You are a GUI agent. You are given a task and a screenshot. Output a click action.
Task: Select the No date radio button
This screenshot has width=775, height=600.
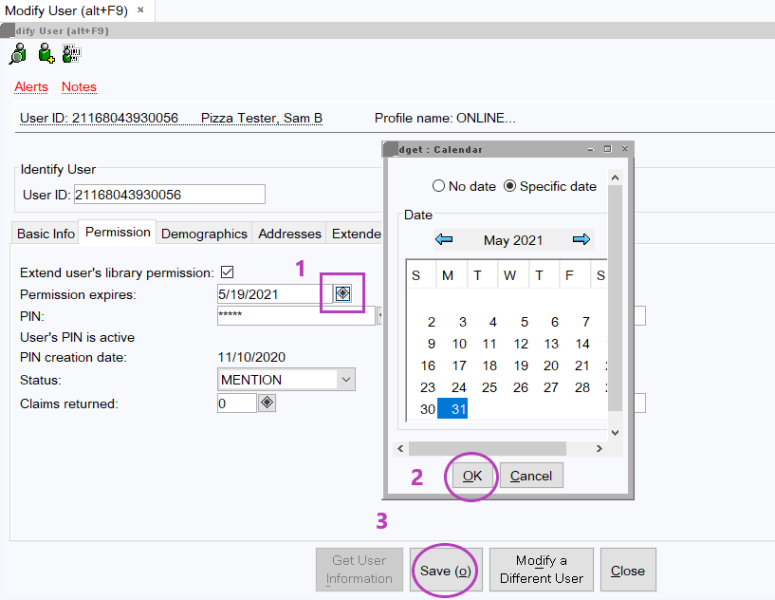[438, 186]
